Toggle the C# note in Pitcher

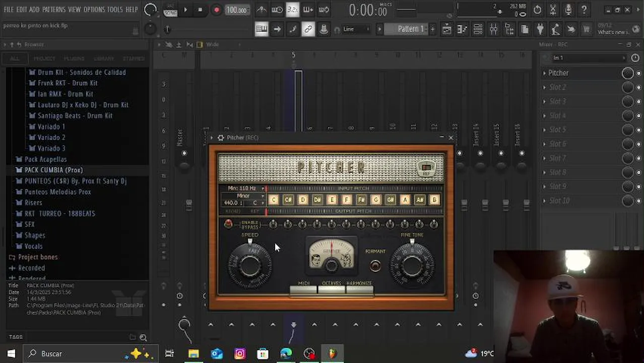[288, 200]
